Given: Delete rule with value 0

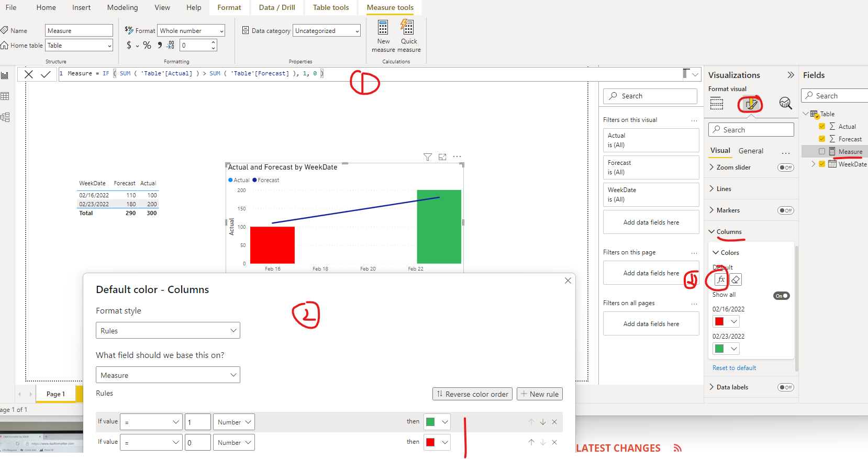Looking at the screenshot, I should (554, 442).
